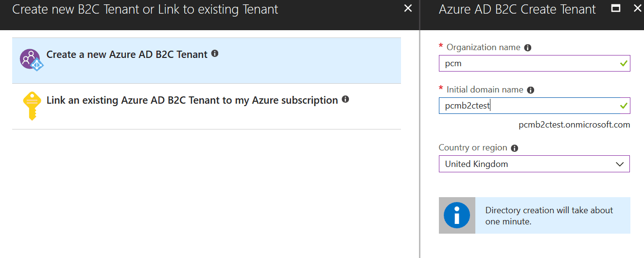Click the United Kingdom dropdown chevron
This screenshot has height=258, width=644.
pos(620,164)
